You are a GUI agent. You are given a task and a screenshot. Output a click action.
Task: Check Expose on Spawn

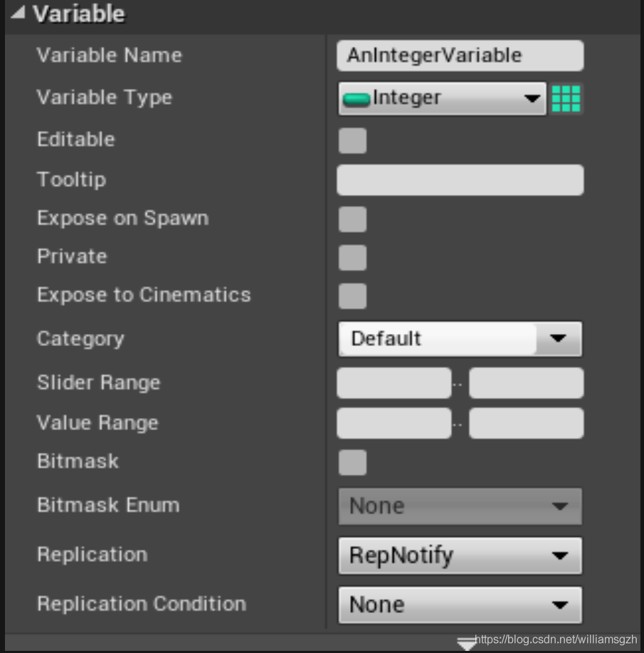(352, 219)
